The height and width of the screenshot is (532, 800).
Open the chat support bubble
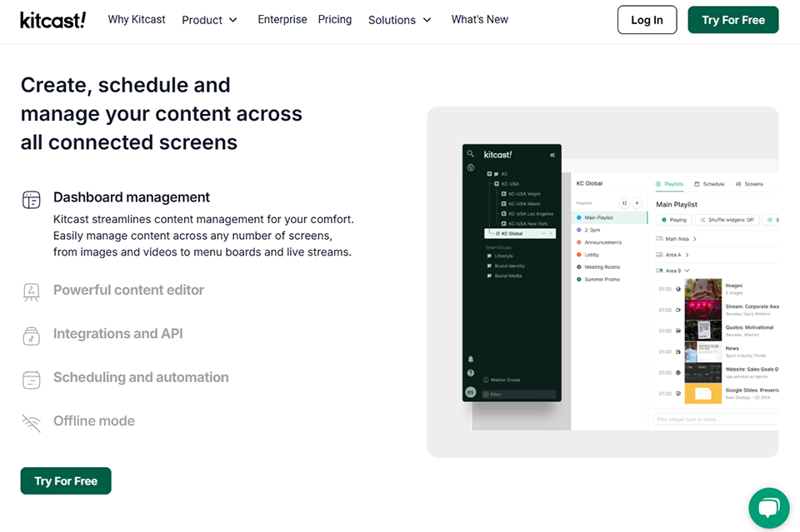(x=769, y=508)
